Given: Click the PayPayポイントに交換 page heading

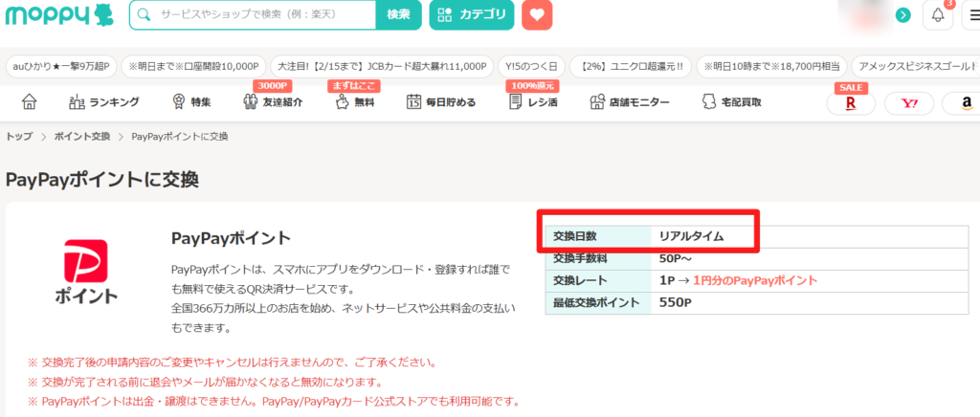Looking at the screenshot, I should pos(102,181).
